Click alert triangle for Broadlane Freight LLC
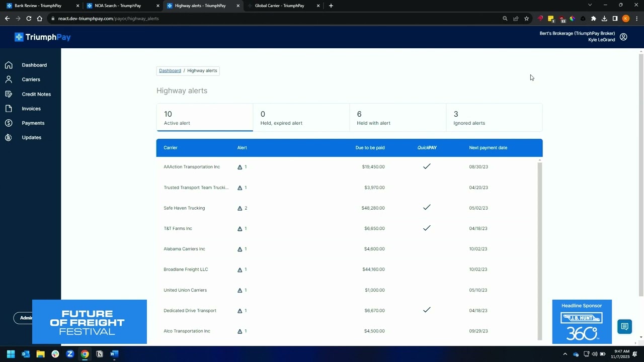 (240, 269)
